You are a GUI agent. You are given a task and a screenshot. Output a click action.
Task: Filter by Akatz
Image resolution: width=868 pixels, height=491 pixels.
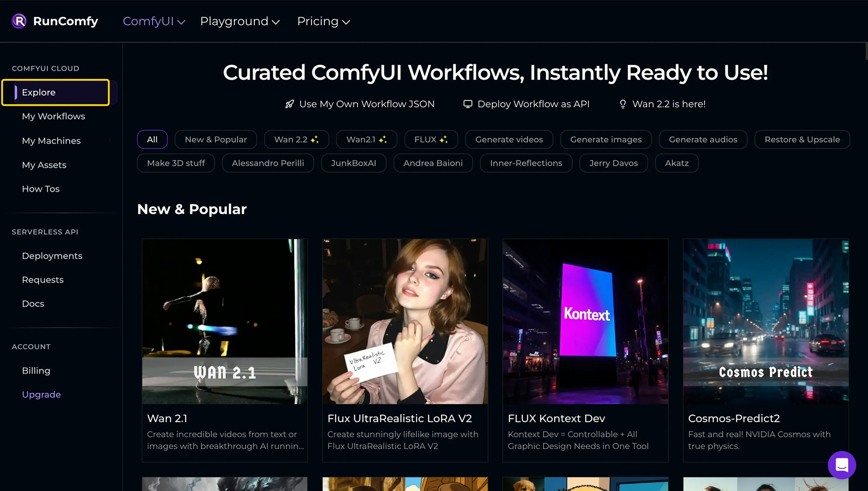pos(677,163)
